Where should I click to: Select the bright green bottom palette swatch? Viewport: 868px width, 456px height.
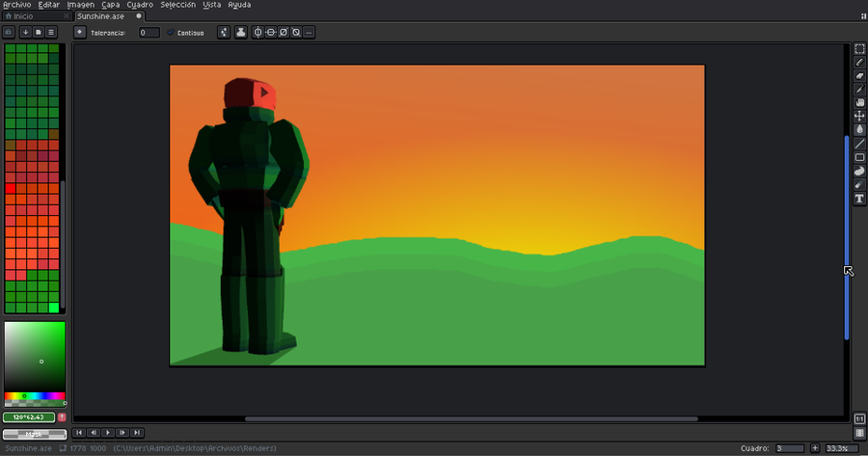tap(54, 308)
